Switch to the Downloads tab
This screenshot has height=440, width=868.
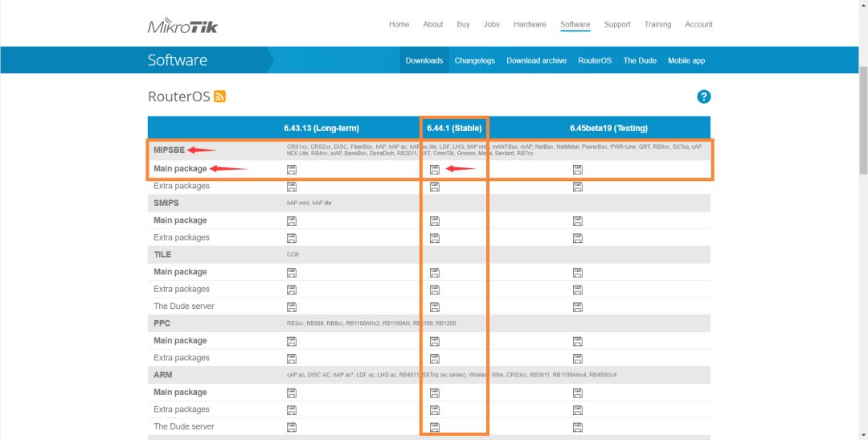424,60
